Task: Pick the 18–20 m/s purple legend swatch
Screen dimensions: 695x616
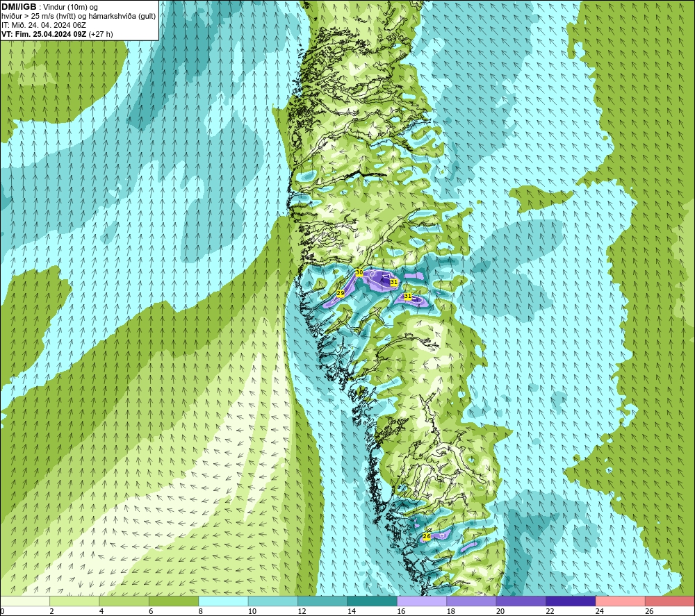Action: tap(472, 601)
